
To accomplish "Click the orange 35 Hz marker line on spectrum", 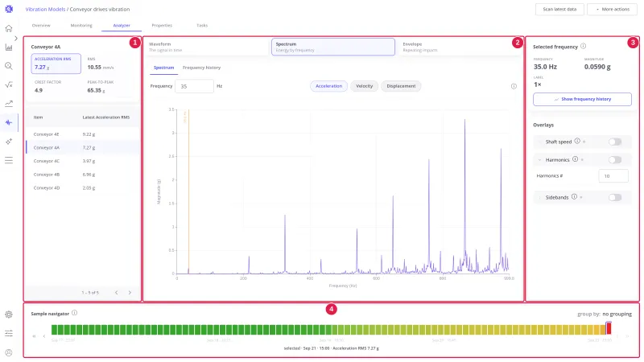I will 188,191.
